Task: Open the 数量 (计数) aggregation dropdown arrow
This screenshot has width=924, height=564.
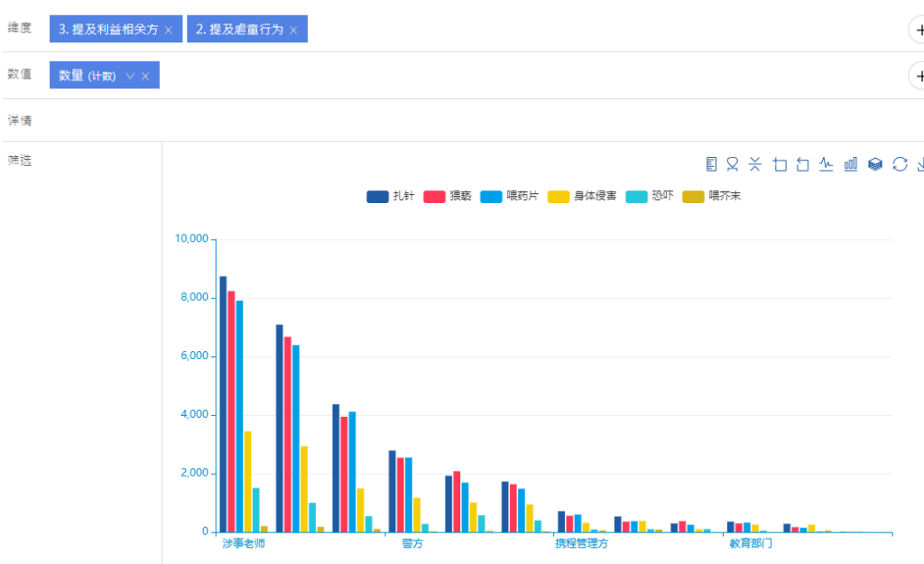Action: point(130,76)
